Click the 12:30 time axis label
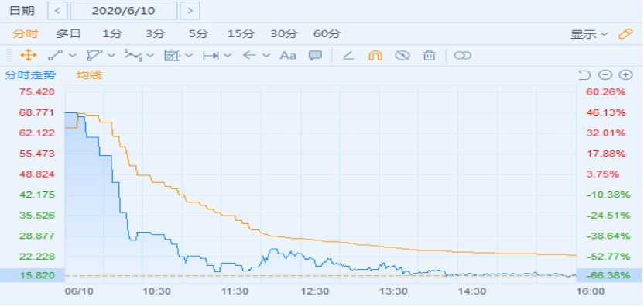Image resolution: width=644 pixels, height=307 pixels. click(314, 291)
